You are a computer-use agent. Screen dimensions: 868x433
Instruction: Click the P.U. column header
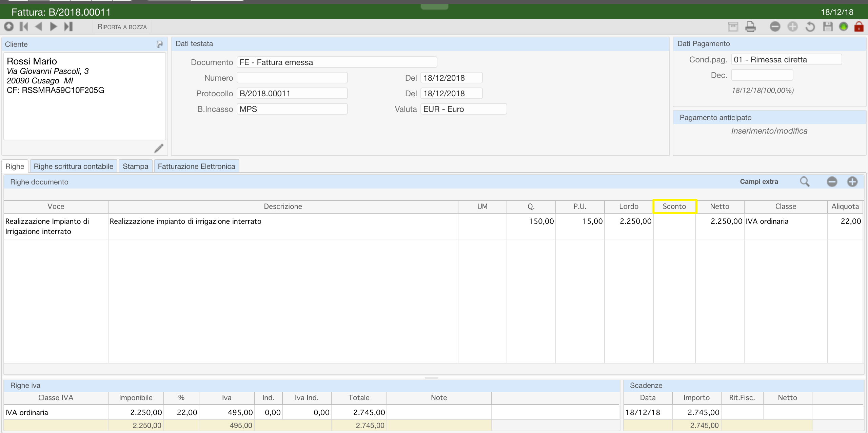click(580, 206)
